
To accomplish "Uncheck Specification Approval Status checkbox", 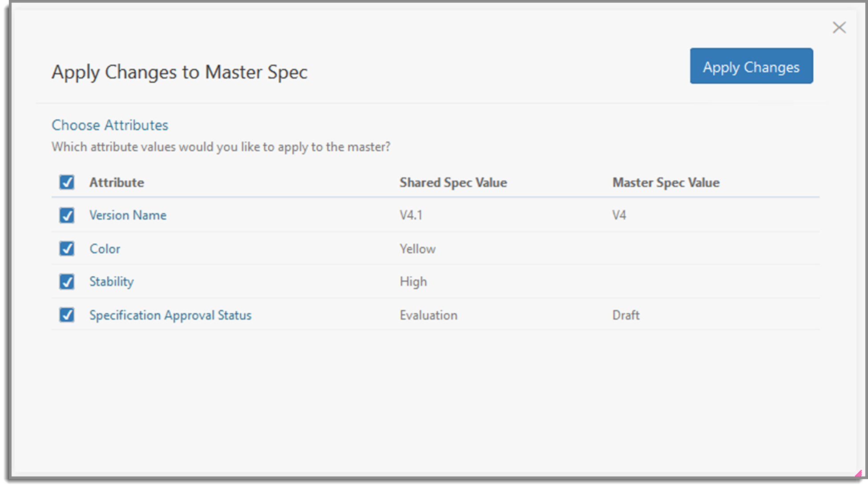I will click(x=67, y=315).
